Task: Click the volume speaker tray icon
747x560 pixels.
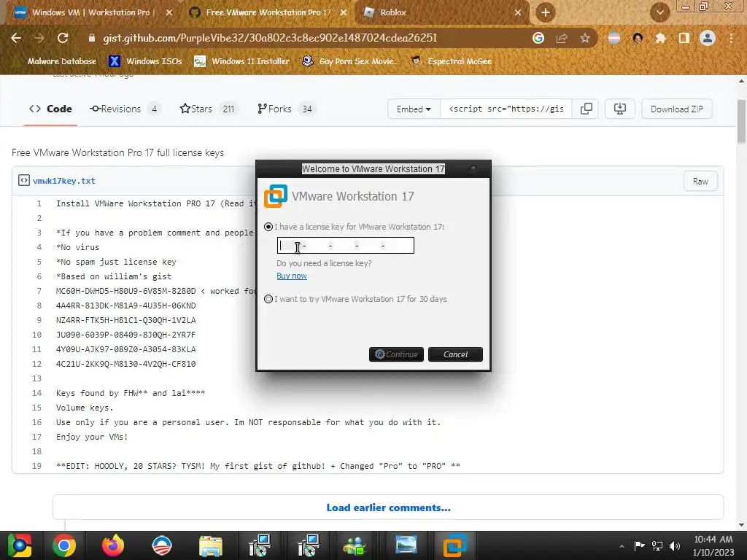Action: 675,545
